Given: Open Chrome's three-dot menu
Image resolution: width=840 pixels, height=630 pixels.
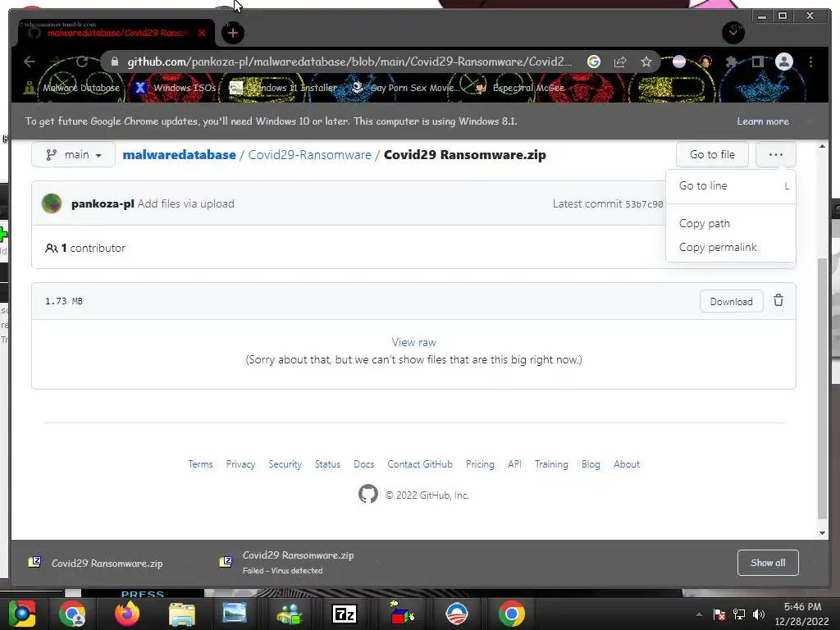Looking at the screenshot, I should (810, 62).
